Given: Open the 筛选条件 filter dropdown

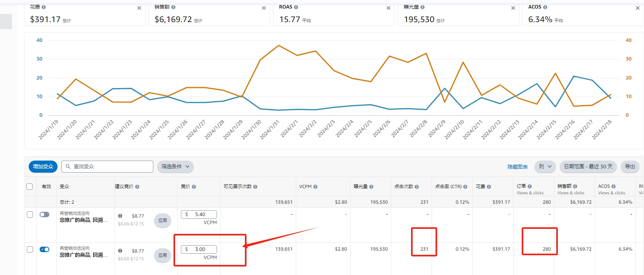Looking at the screenshot, I should tap(175, 166).
